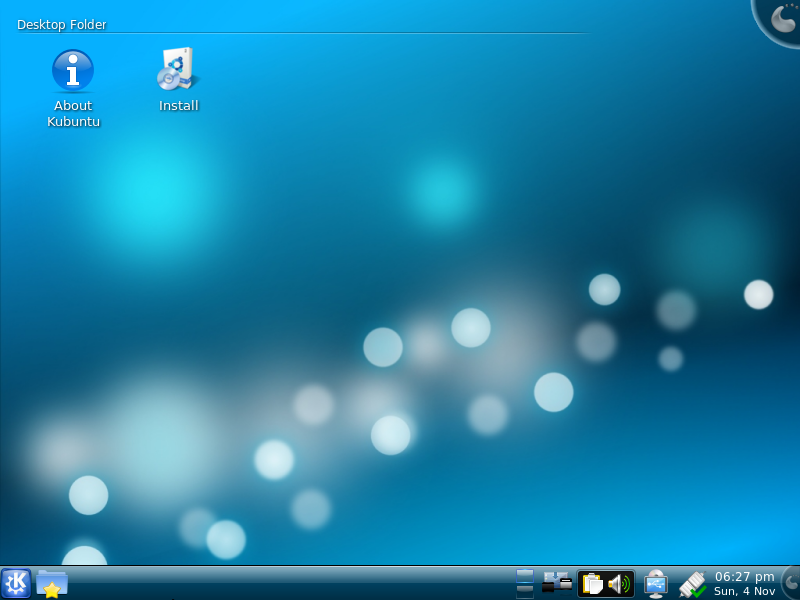Open the Quick Access folder with star
Viewport: 800px width, 600px height.
(x=51, y=583)
